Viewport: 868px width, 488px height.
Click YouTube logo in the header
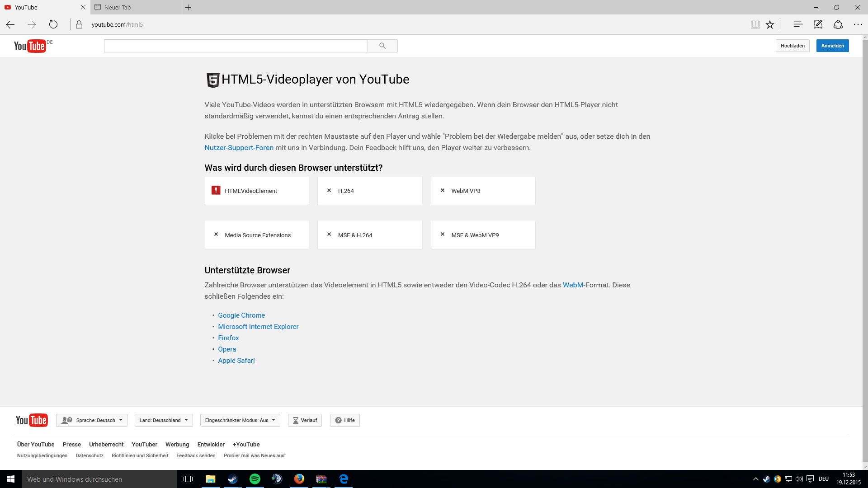(30, 46)
